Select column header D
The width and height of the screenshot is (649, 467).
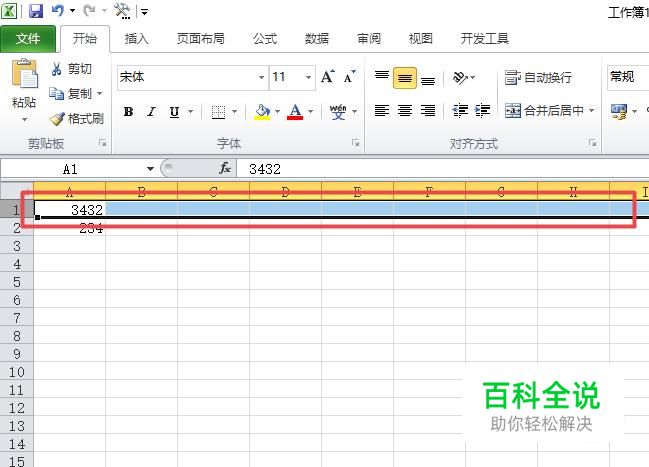(285, 191)
